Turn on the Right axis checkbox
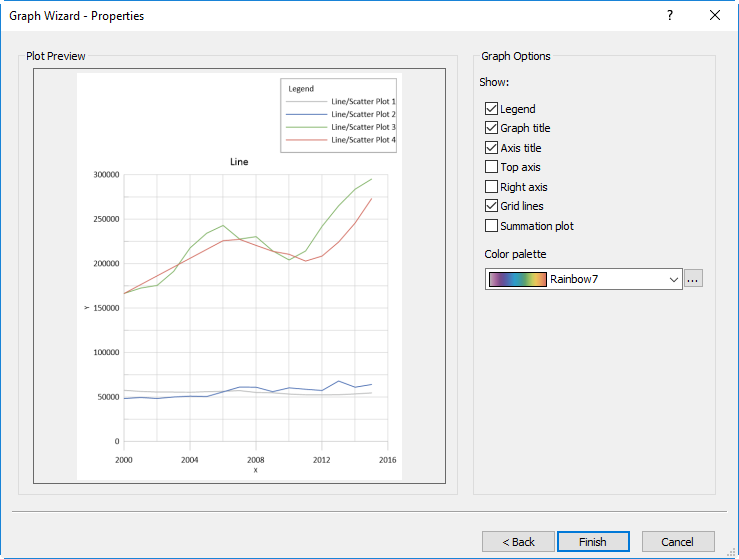739x559 pixels. click(491, 187)
